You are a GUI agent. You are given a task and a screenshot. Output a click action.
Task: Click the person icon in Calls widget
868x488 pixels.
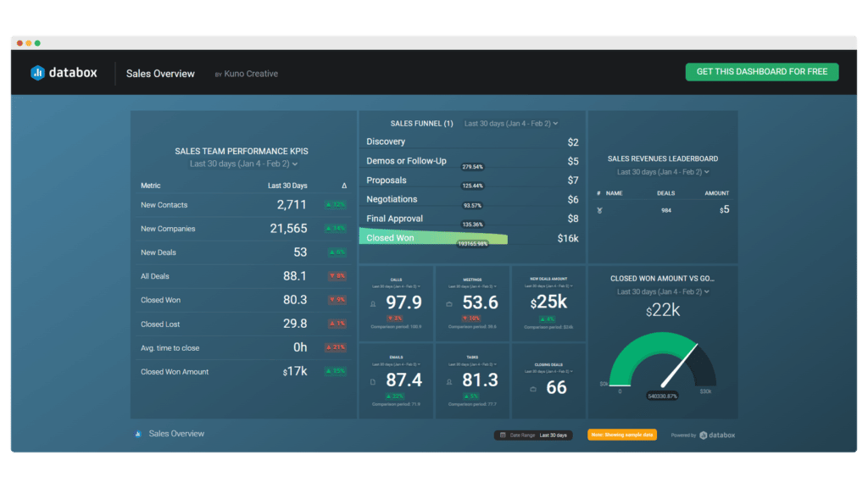point(374,303)
